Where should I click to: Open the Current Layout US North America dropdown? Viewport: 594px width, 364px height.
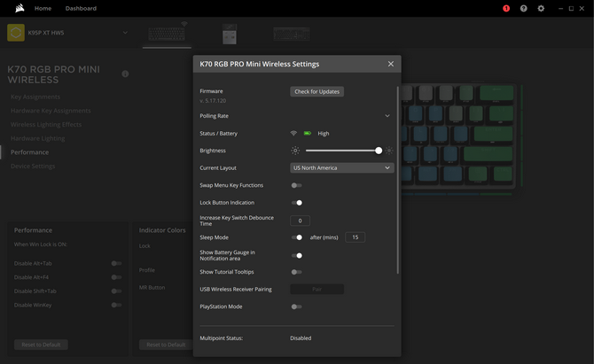tap(342, 168)
